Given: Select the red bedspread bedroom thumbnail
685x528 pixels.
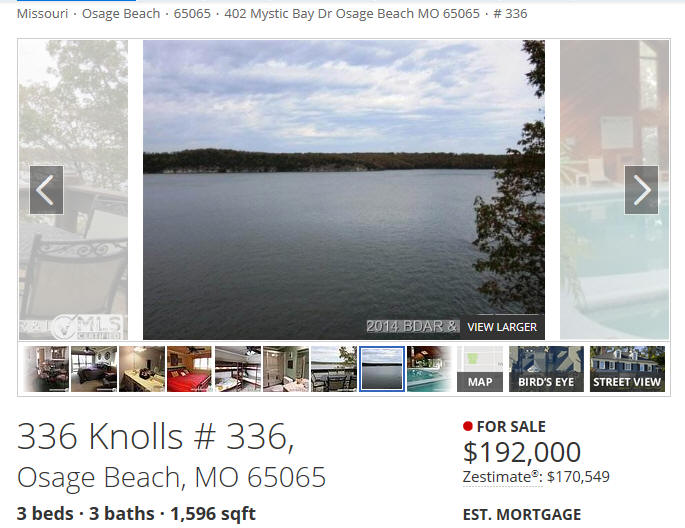Looking at the screenshot, I should pos(190,369).
